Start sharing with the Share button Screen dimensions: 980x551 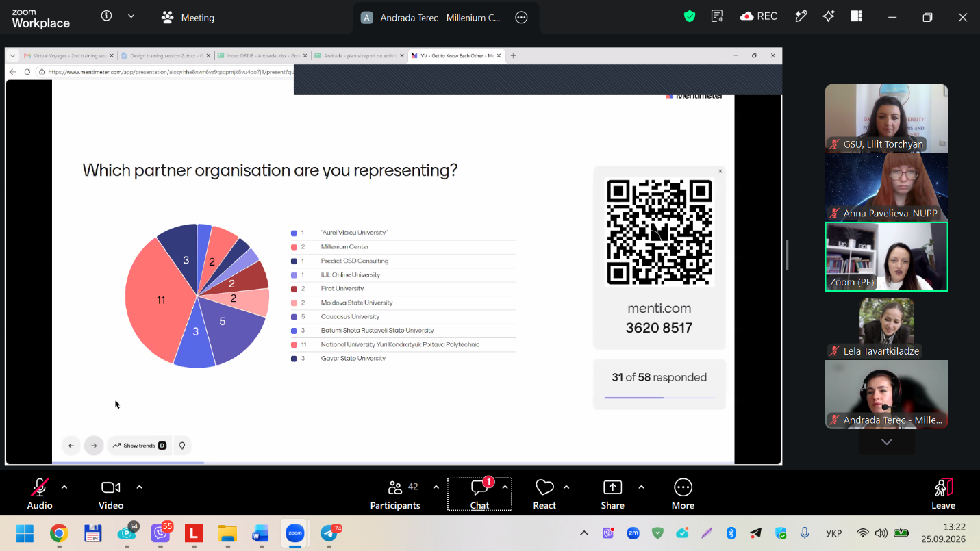612,494
